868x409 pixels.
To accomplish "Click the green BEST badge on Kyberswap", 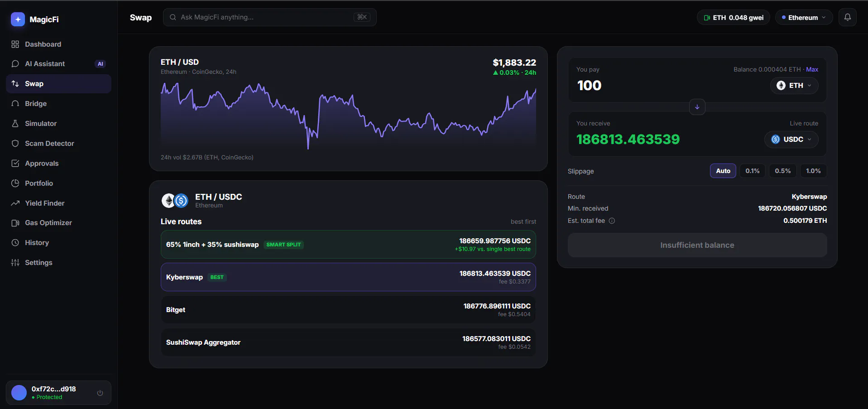I will (217, 277).
